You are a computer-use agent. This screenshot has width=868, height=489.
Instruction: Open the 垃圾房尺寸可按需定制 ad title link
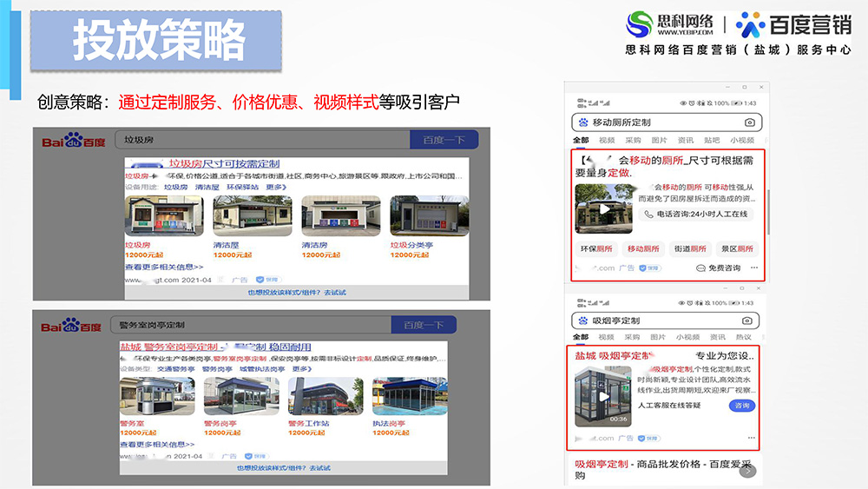click(x=224, y=164)
